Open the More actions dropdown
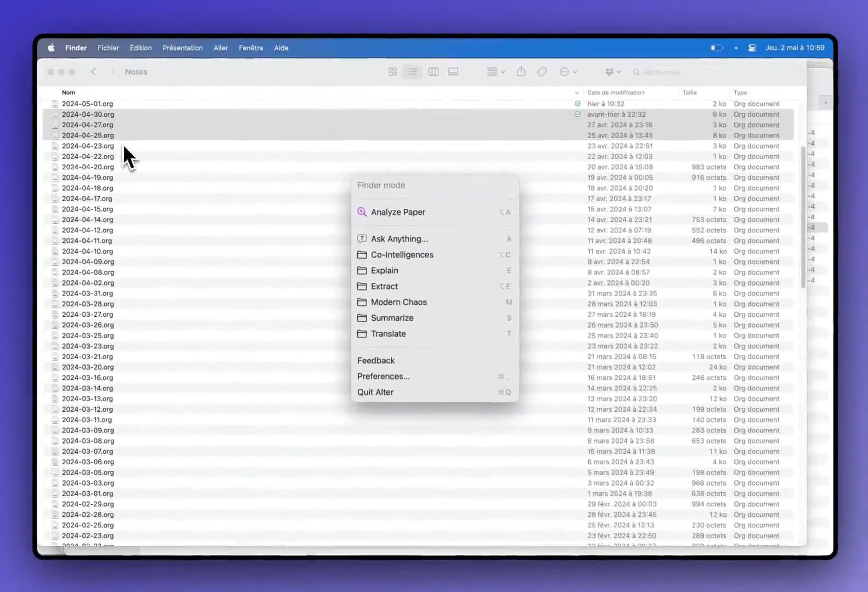This screenshot has height=592, width=868. coord(568,72)
